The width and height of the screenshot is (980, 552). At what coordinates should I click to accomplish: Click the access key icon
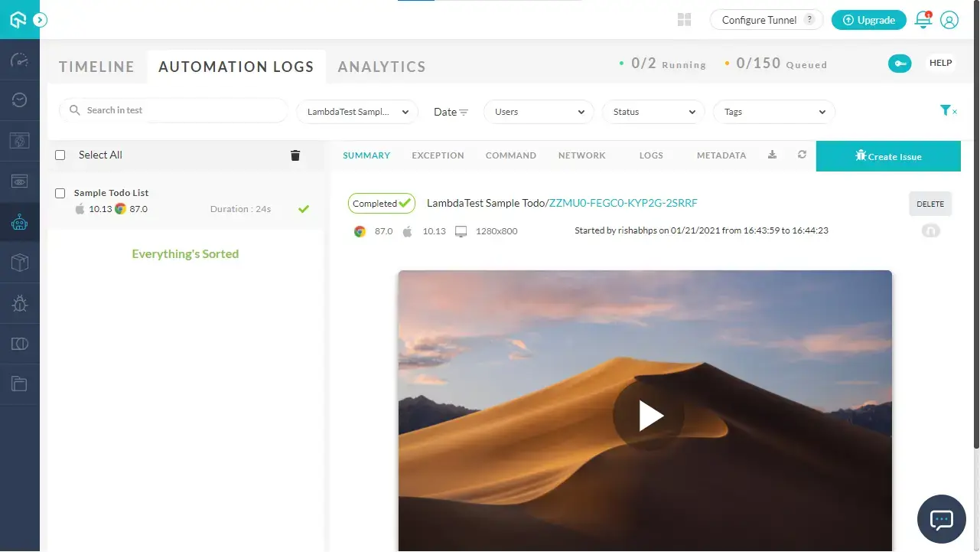[x=900, y=64]
